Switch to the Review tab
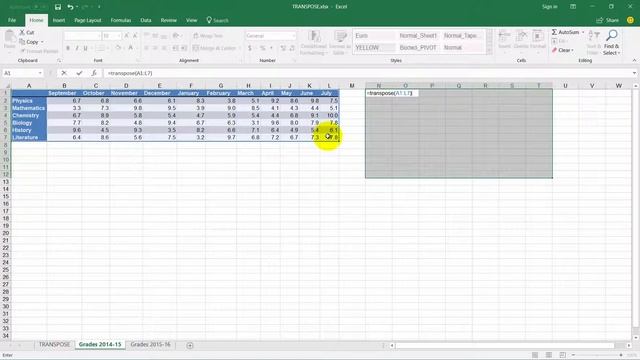 point(169,20)
